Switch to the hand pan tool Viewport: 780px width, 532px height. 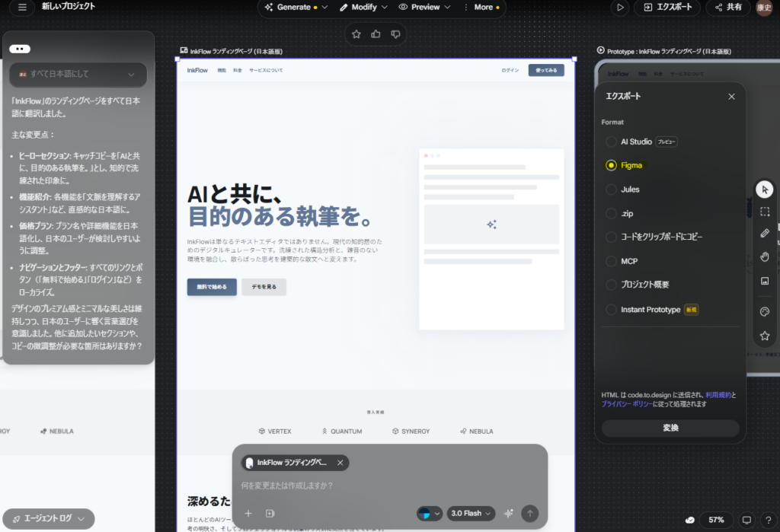click(x=765, y=256)
